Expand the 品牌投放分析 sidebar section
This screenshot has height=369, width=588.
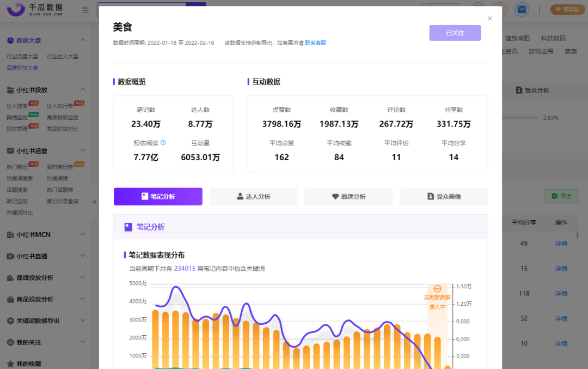click(83, 277)
